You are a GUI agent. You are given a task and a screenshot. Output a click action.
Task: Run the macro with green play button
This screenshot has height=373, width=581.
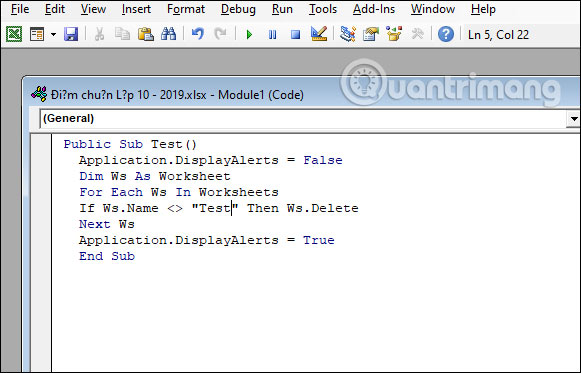(249, 35)
